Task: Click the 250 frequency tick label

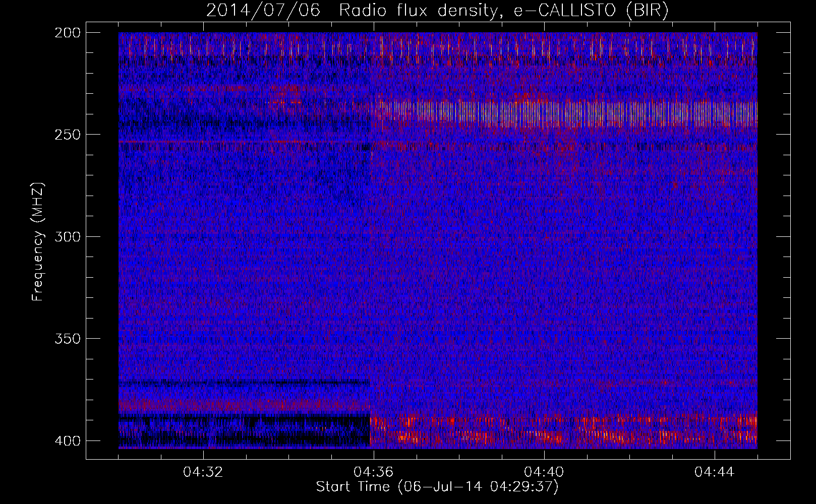Action: (x=67, y=135)
